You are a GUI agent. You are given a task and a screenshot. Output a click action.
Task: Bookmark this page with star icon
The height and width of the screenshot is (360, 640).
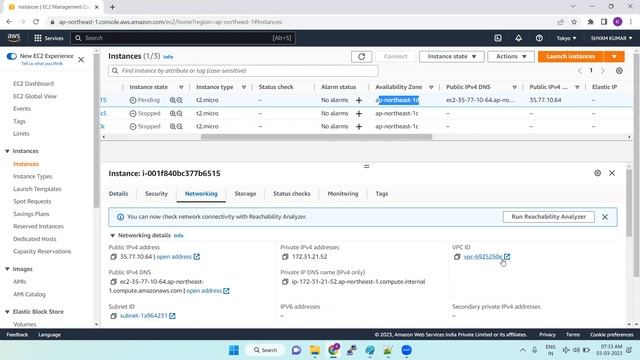click(574, 22)
